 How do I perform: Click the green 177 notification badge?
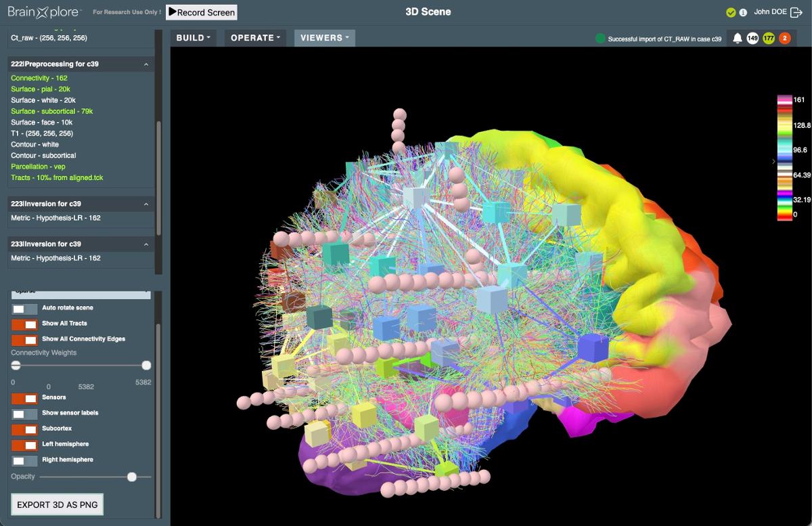(769, 39)
